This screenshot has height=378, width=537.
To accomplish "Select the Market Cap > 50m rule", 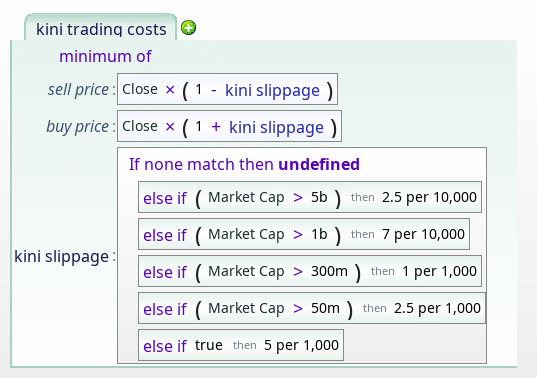I will coord(312,308).
